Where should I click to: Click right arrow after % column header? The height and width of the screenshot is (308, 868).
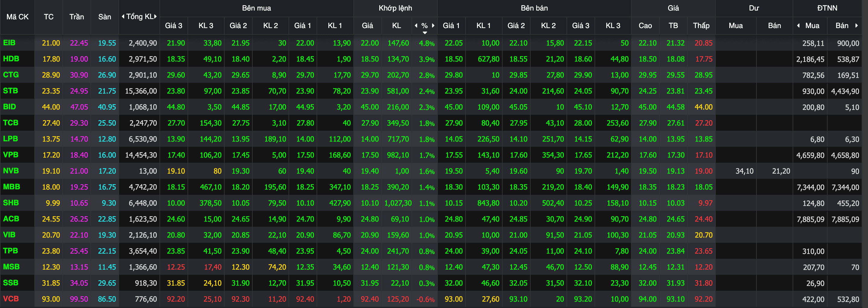click(433, 25)
